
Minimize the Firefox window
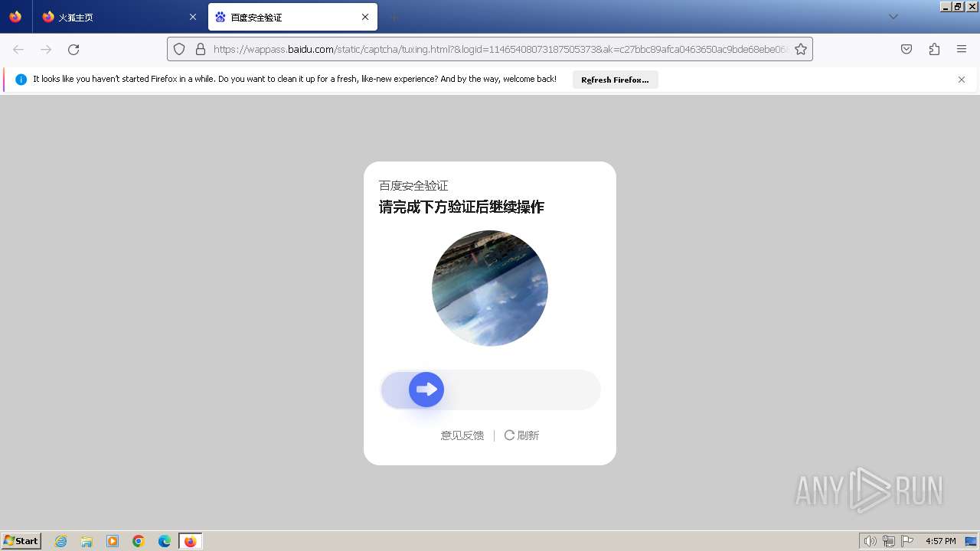946,6
